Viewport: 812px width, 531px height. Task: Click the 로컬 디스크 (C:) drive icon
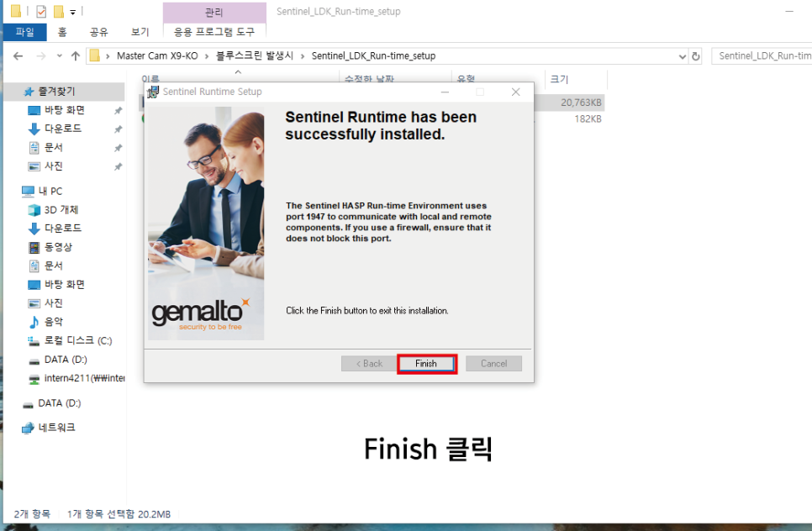click(x=34, y=340)
